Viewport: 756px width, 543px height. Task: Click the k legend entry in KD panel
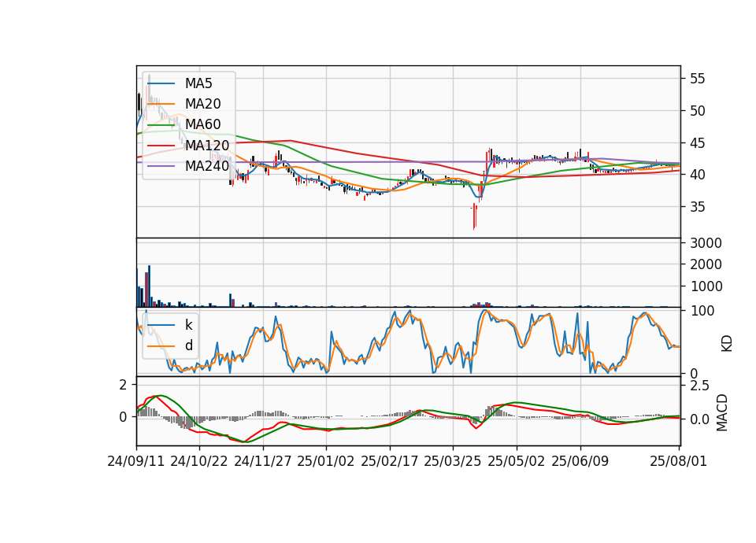click(188, 325)
